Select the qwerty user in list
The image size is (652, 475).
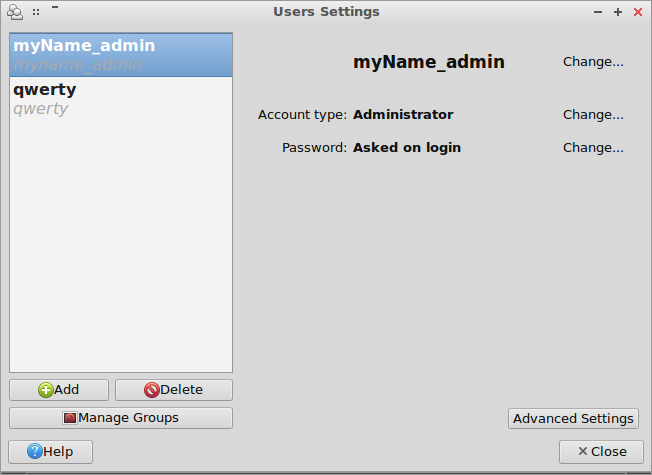click(x=121, y=99)
